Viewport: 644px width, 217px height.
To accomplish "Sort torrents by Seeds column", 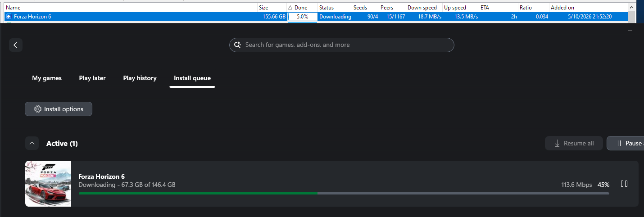I will pos(365,8).
